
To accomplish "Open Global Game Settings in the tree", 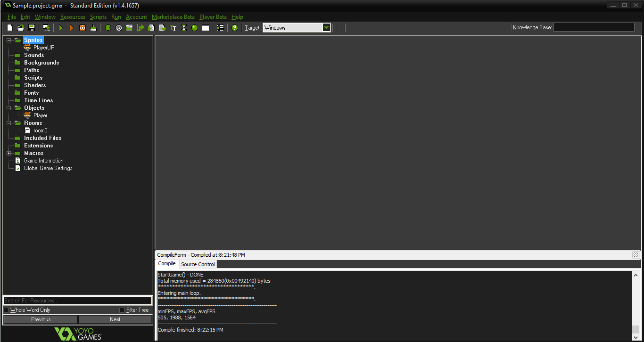I will tap(48, 168).
